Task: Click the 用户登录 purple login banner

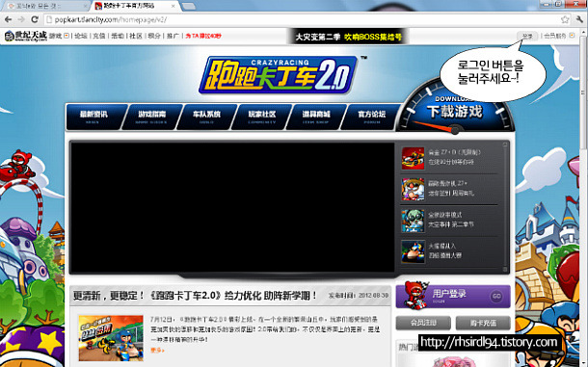Action: 453,296
